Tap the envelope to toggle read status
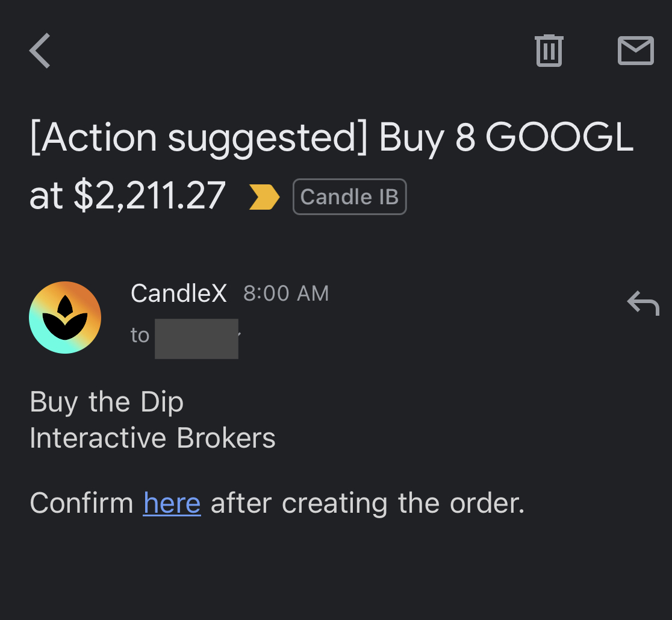672x620 pixels. [635, 51]
